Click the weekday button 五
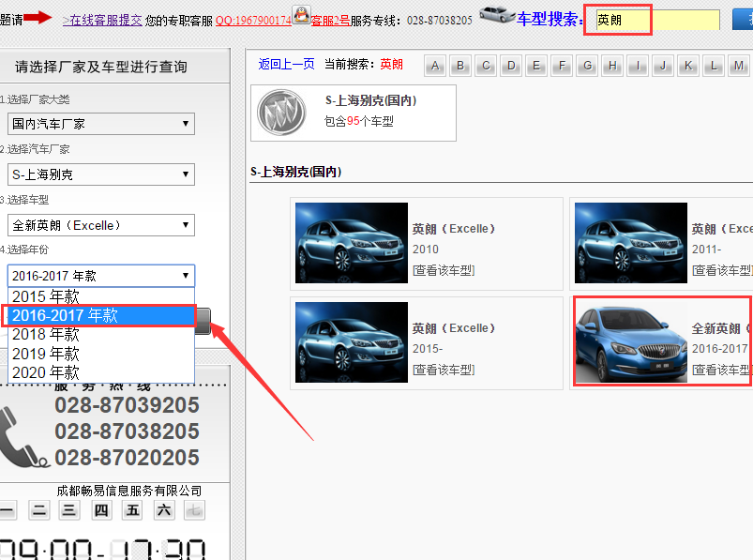This screenshot has width=753, height=560. (132, 510)
